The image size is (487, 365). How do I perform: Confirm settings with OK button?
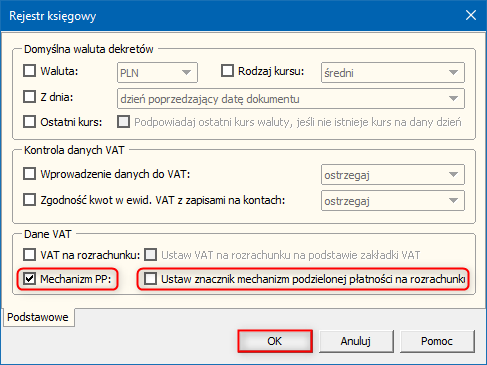[275, 341]
